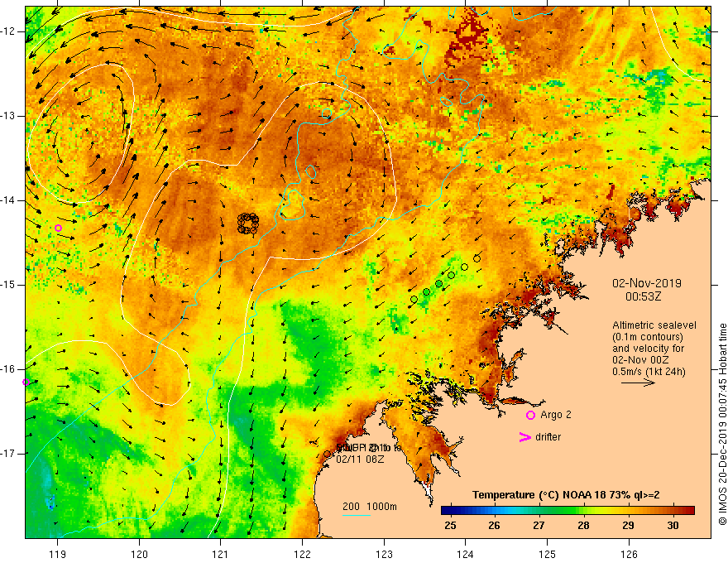Click the cluster of black circles near 121.3E

(x=248, y=224)
